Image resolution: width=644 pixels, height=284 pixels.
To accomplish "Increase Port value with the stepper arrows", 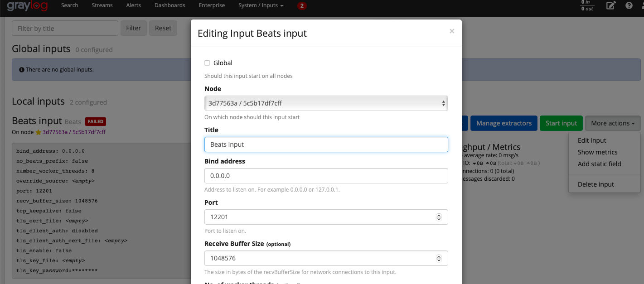I will click(x=439, y=217).
